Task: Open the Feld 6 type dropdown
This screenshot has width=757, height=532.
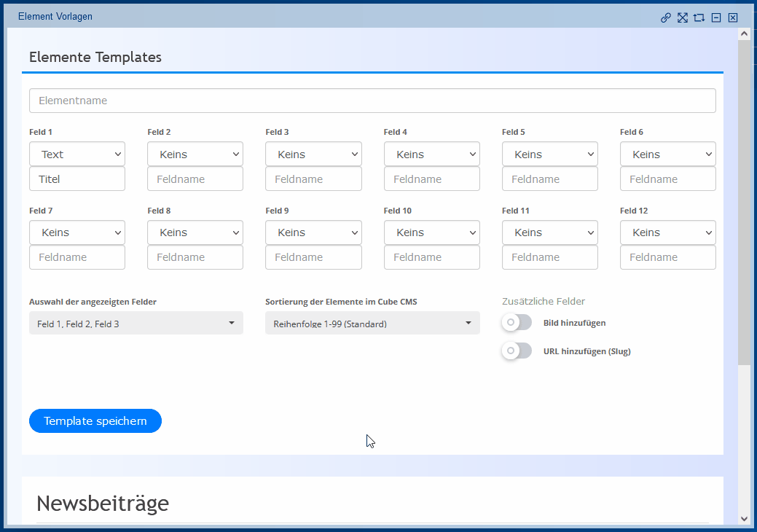Action: pyautogui.click(x=667, y=154)
